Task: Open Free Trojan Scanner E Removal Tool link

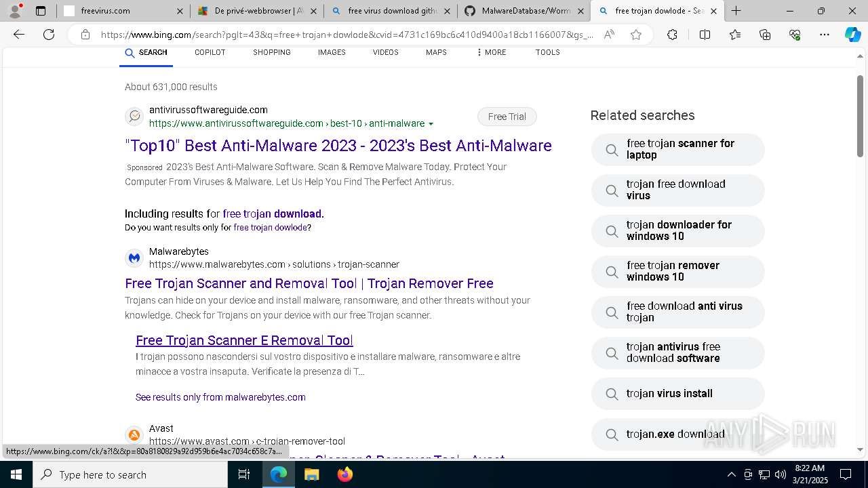Action: (x=244, y=340)
